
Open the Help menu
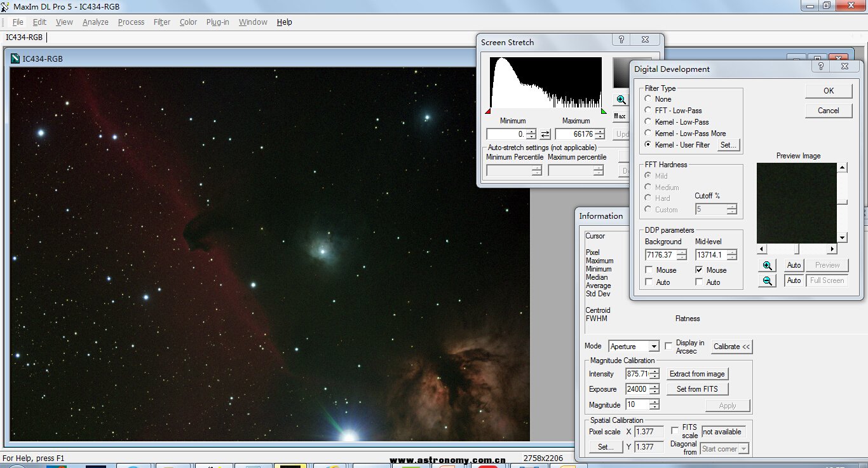tap(284, 22)
